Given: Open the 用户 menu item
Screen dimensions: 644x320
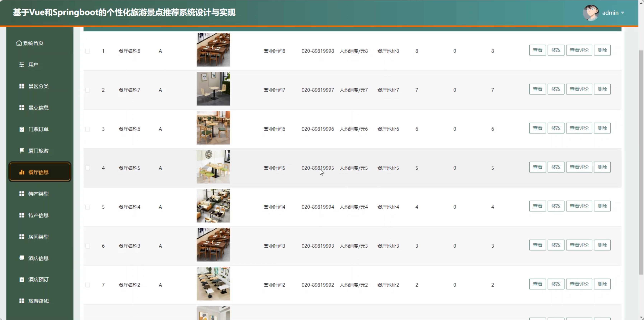Looking at the screenshot, I should [40, 65].
